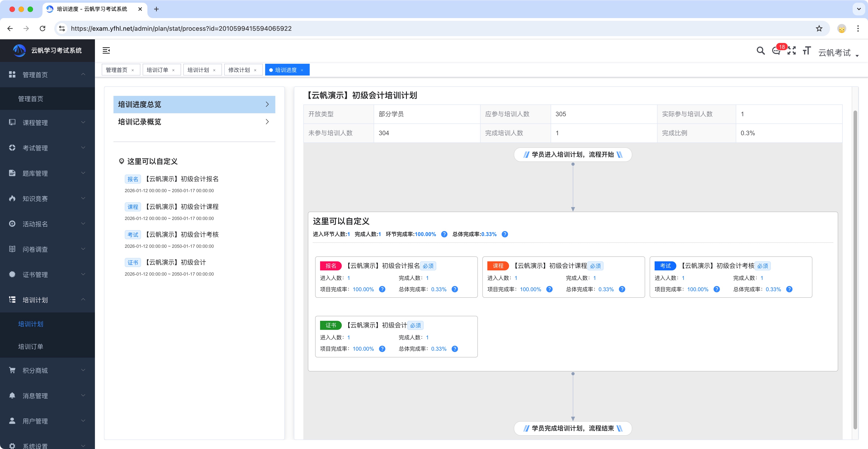Click the 知识竞赛 flame icon in the sidebar

pos(12,199)
